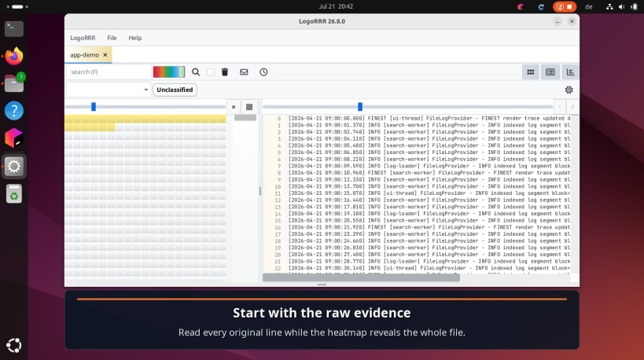Click the volume icon in top bar

(x=621, y=6)
